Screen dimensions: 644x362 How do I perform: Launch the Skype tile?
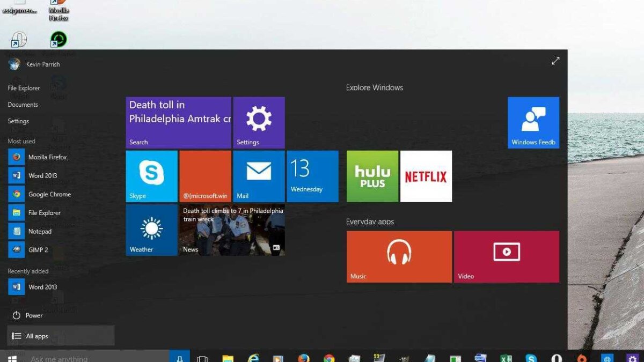tap(151, 176)
